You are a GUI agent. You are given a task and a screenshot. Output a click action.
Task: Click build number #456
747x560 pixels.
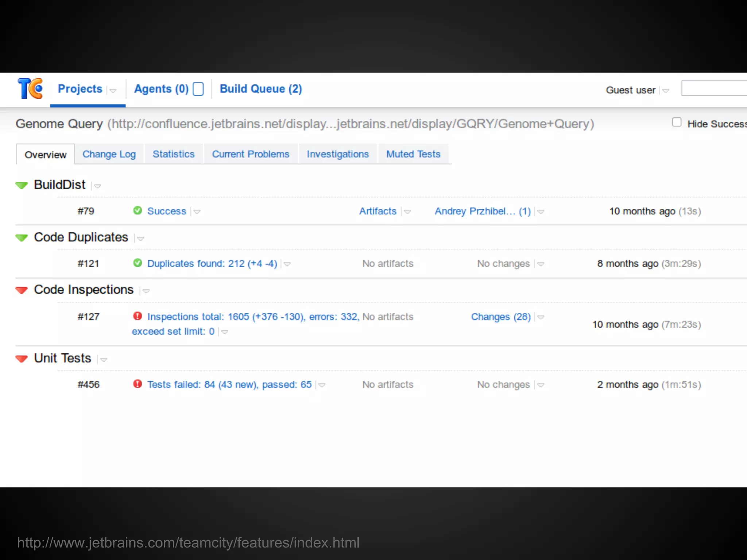[x=88, y=385]
